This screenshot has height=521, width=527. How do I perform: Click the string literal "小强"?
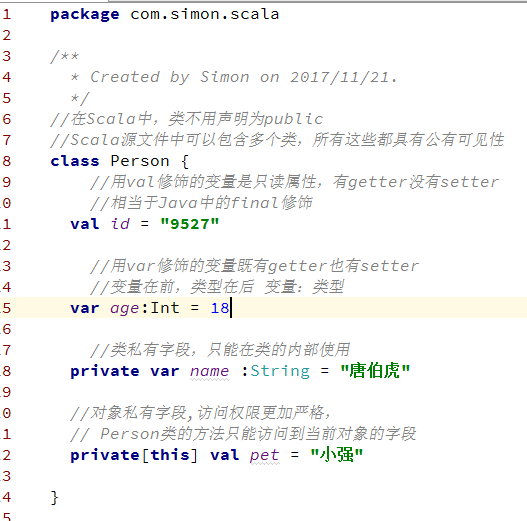coord(337,455)
